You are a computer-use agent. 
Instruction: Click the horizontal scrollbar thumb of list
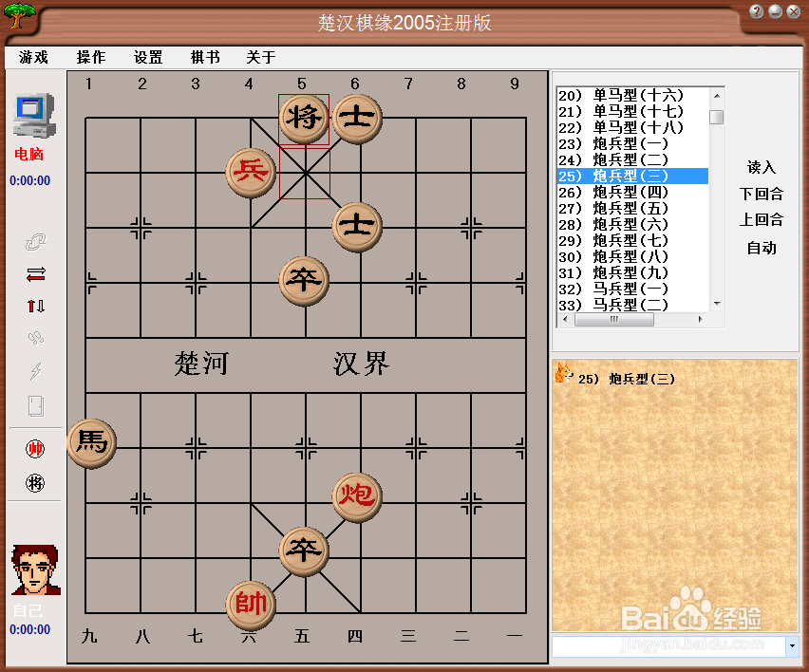coord(614,319)
